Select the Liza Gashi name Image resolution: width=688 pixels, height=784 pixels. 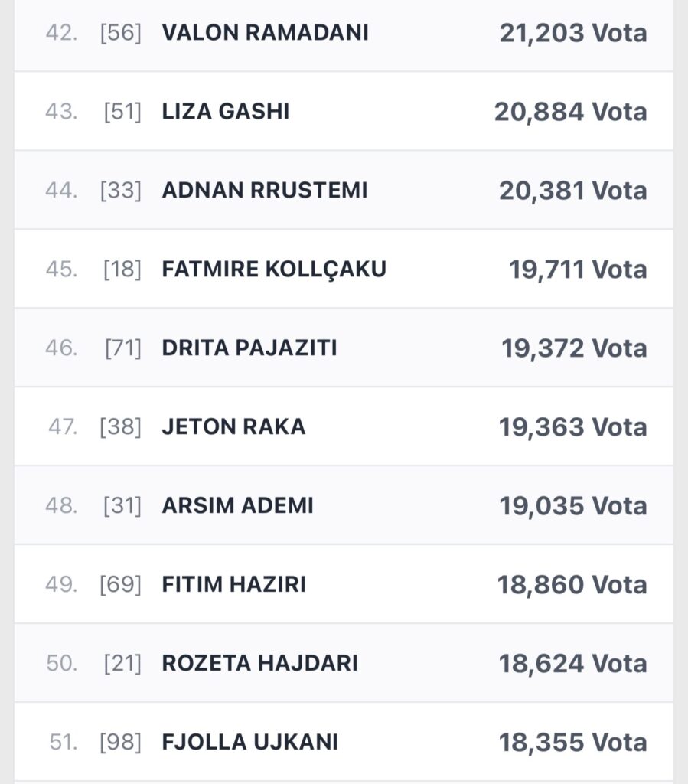point(226,112)
